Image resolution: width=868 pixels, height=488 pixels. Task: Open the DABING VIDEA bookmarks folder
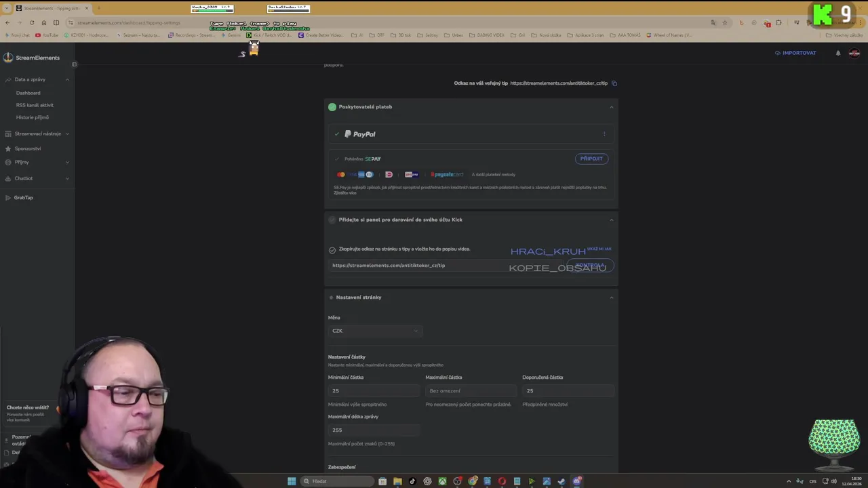click(487, 35)
